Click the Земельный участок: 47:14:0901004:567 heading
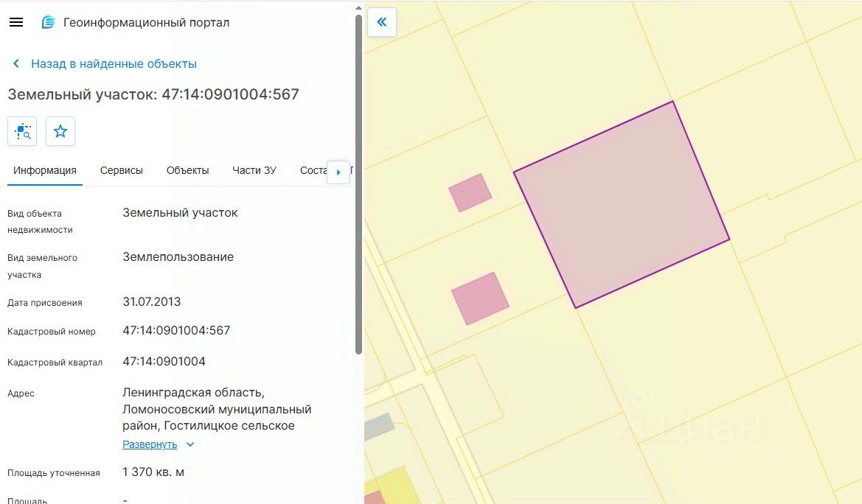This screenshot has height=504, width=862. (x=153, y=94)
